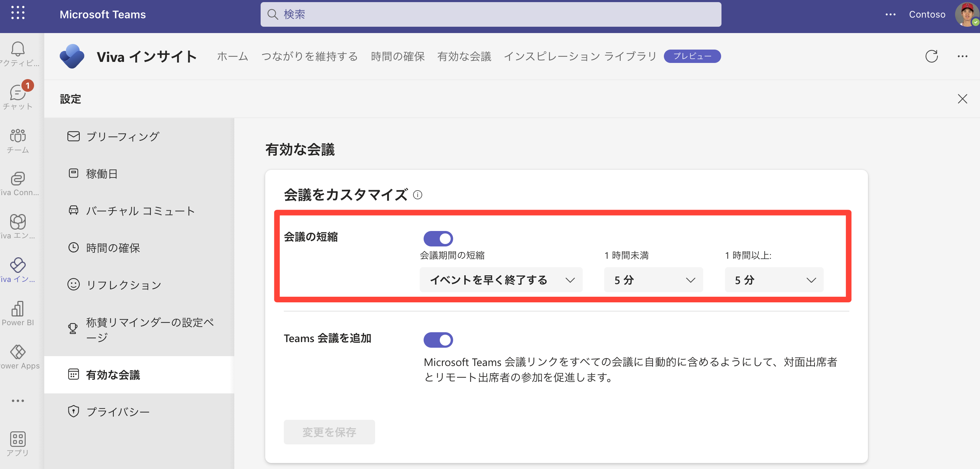
Task: Toggle the Teams 会議を追加 switch
Action: (438, 340)
